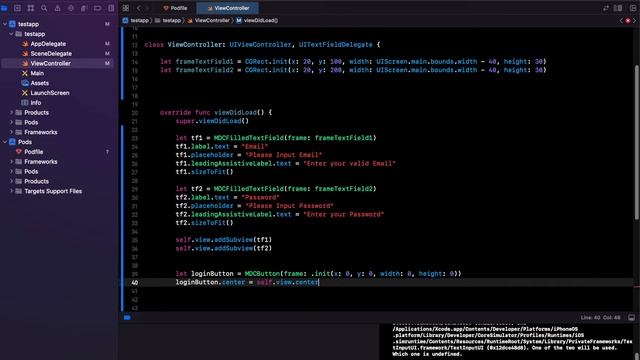Click the "Please Input Email" string
The height and width of the screenshot is (360, 640).
tap(284, 155)
